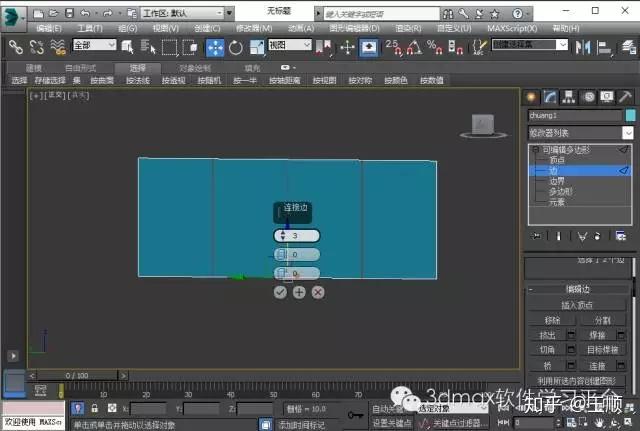Toggle Window/Crossing selection icon
Screen dimensions: 640x431
[x=190, y=47]
